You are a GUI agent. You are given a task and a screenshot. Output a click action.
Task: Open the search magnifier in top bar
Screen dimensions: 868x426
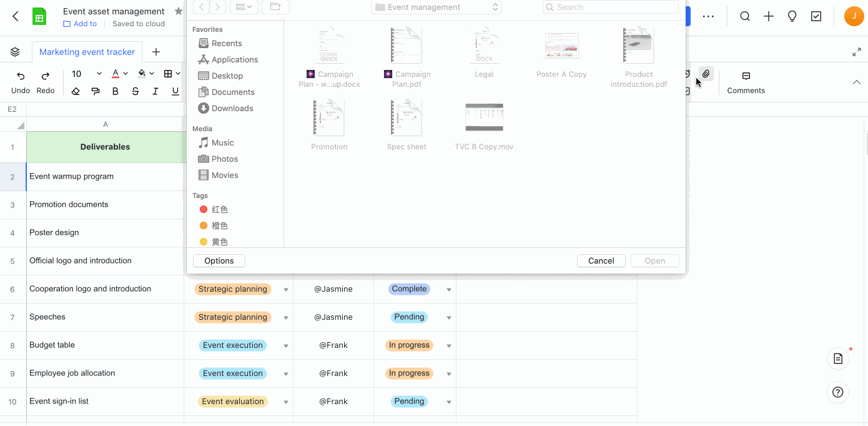point(745,17)
